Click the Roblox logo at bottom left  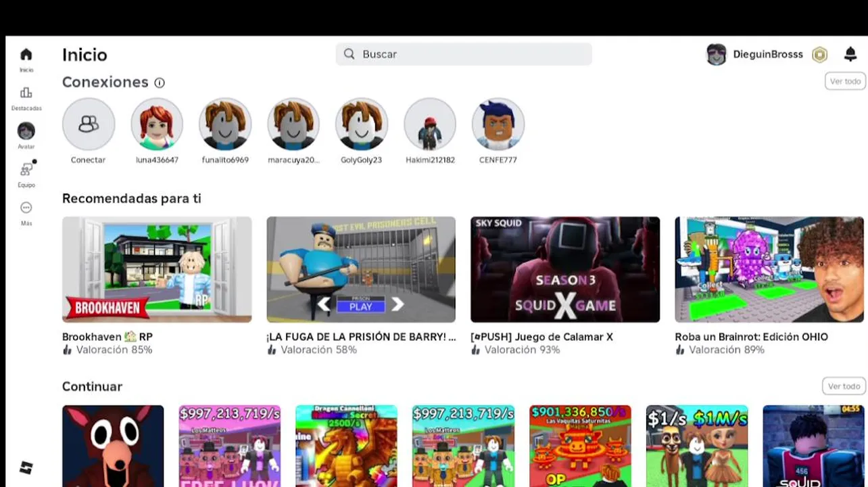(x=26, y=467)
